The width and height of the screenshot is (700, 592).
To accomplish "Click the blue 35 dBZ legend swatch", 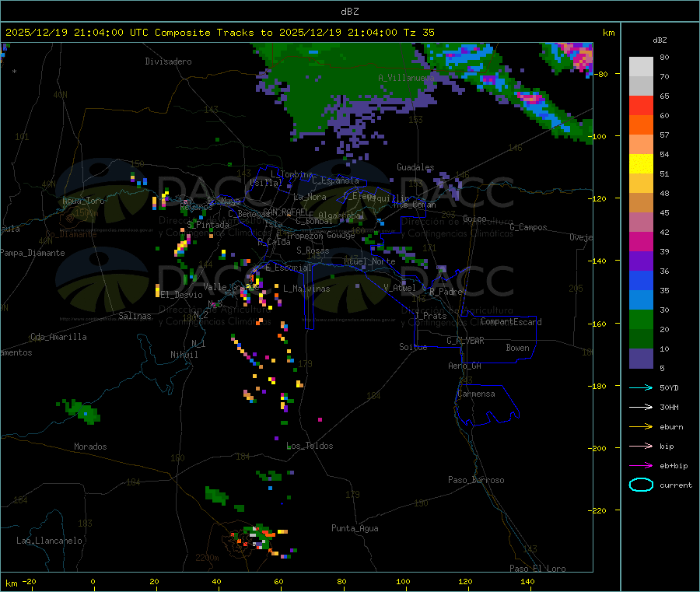I will [x=641, y=280].
